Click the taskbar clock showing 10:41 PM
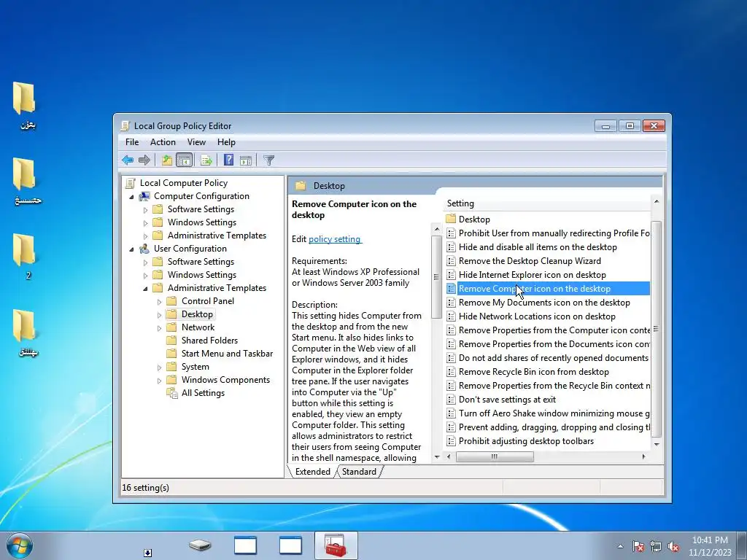747x560 pixels. click(710, 545)
